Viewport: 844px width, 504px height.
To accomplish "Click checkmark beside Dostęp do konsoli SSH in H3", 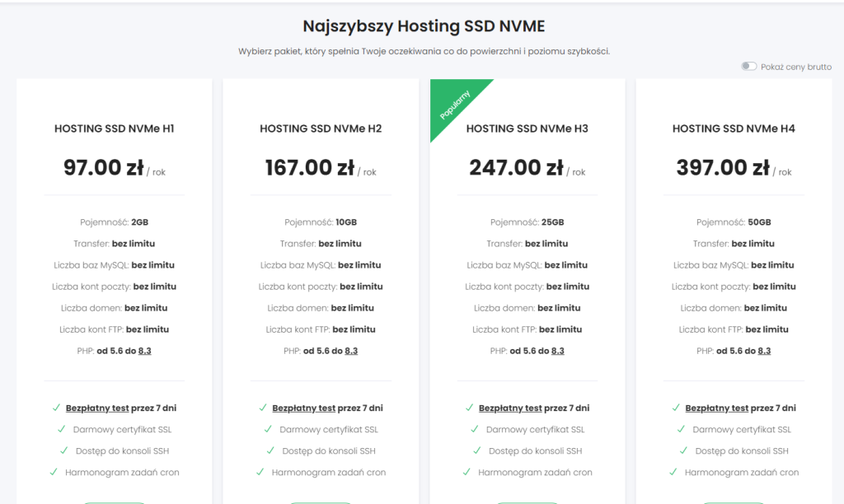I will 477,450.
